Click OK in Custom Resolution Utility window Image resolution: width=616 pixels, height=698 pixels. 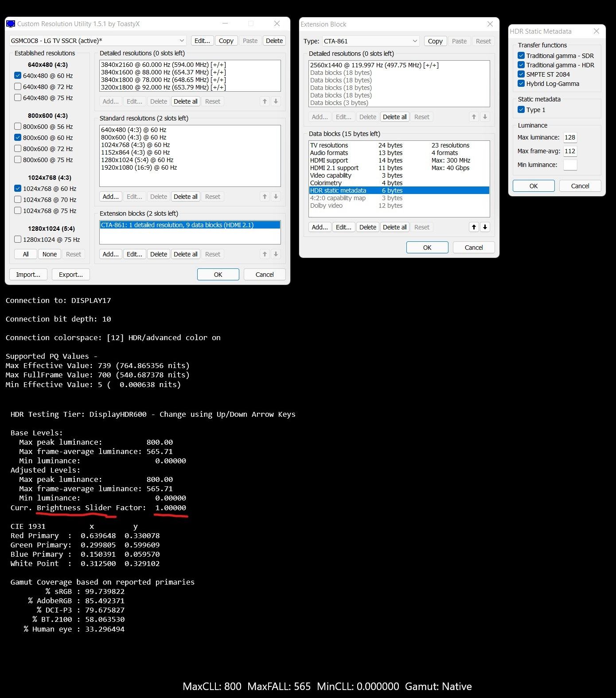click(x=218, y=275)
